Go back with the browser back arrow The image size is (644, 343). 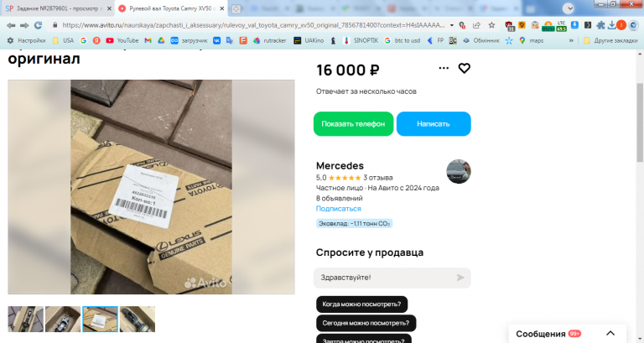click(11, 25)
